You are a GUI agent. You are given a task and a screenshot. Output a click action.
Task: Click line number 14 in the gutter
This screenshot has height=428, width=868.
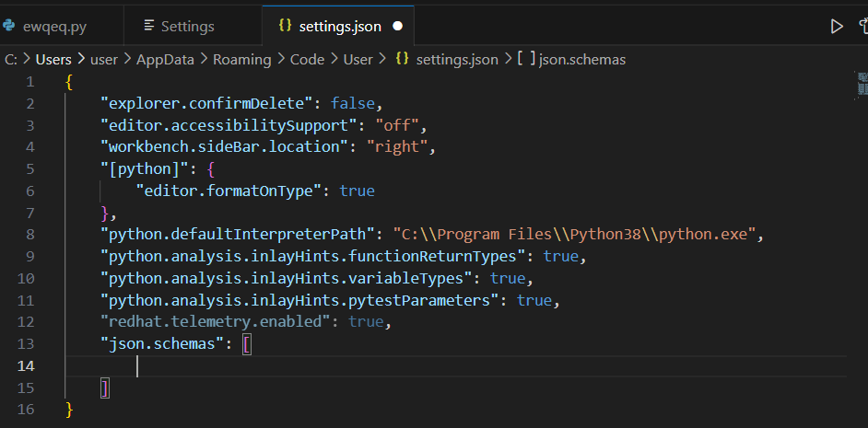26,366
